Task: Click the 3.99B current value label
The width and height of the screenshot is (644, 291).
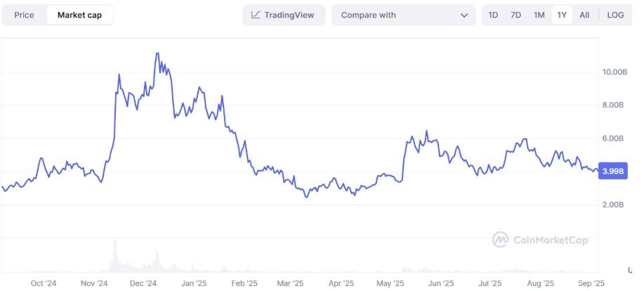Action: (612, 171)
